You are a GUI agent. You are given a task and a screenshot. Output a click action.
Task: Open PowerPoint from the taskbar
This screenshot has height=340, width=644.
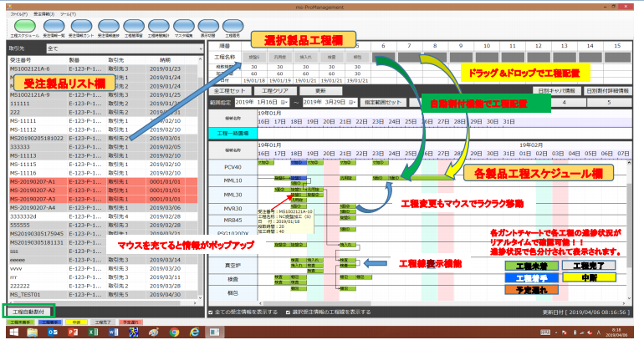[73, 332]
